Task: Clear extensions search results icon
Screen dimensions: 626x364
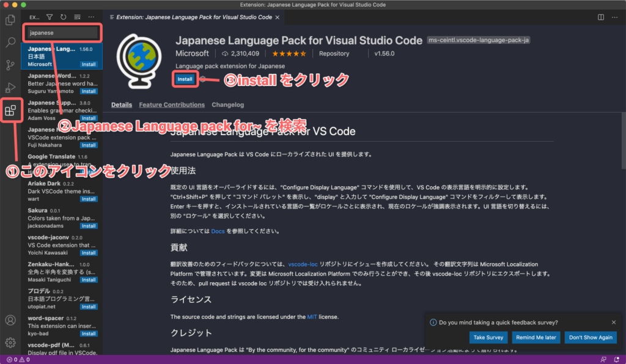Action: tap(77, 17)
